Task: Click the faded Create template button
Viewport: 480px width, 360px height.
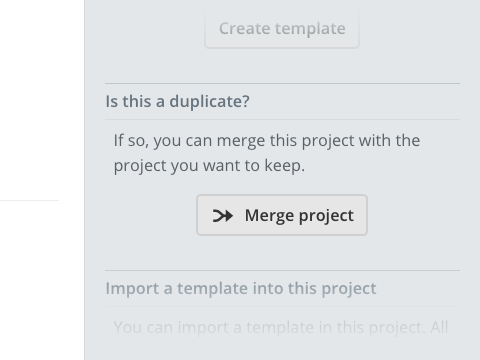Action: 282,29
